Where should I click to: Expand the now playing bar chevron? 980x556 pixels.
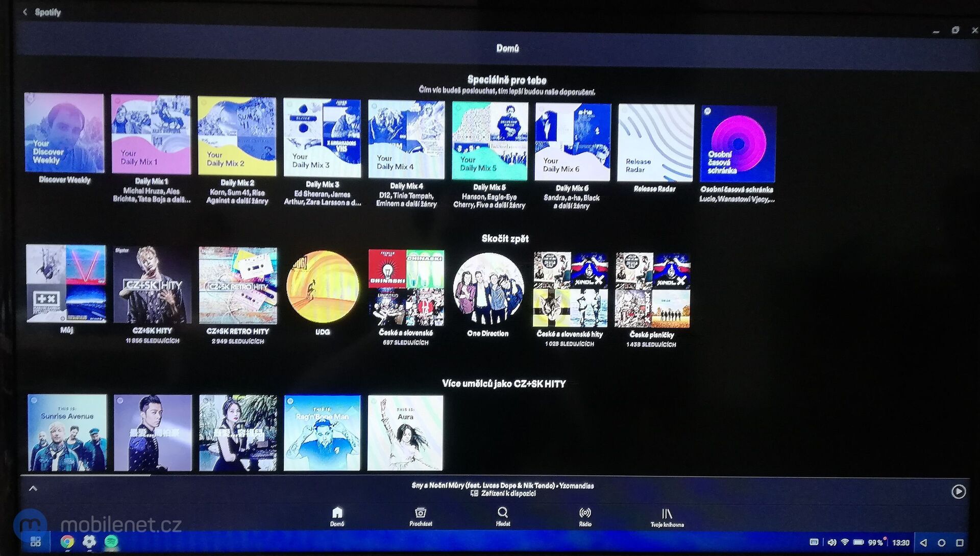click(x=33, y=489)
